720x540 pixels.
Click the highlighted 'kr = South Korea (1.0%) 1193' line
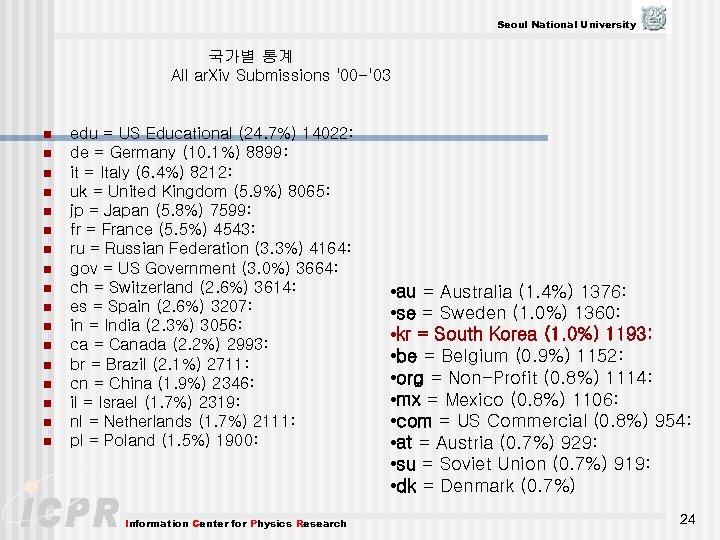click(x=521, y=334)
